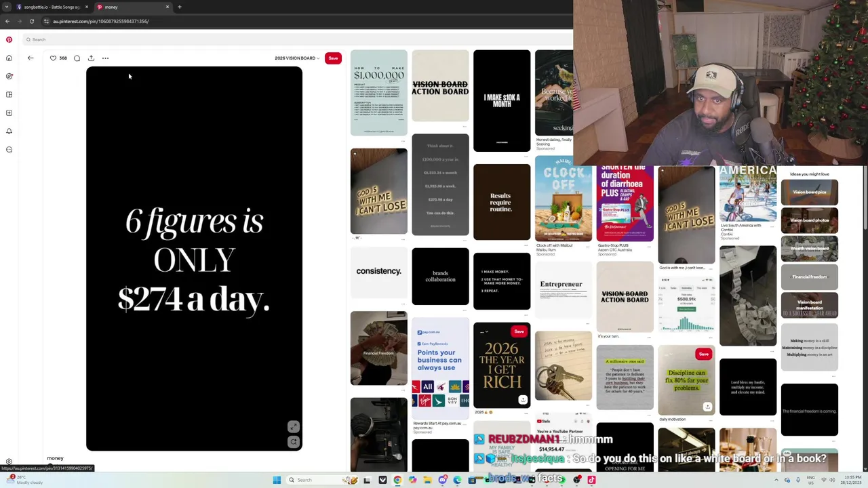The height and width of the screenshot is (488, 868).
Task: Open the Entrepreneur pin
Action: coord(563,290)
